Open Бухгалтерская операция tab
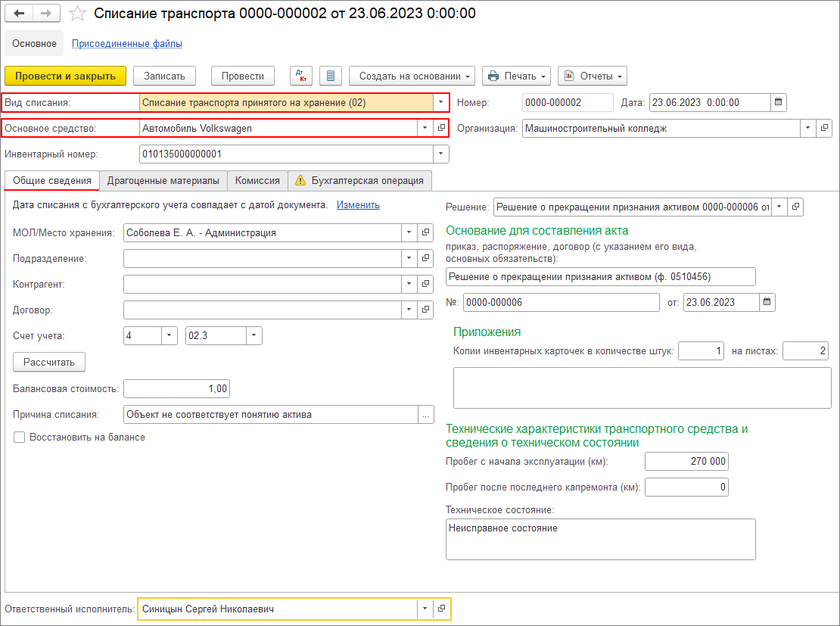 (360, 181)
